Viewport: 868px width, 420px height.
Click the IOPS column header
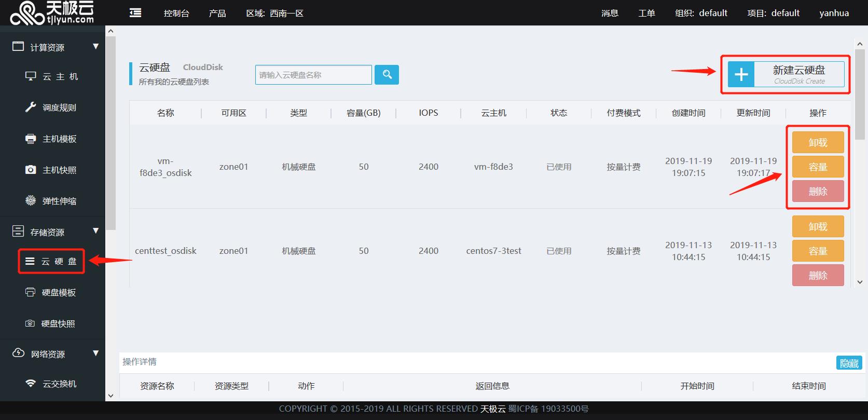point(429,113)
